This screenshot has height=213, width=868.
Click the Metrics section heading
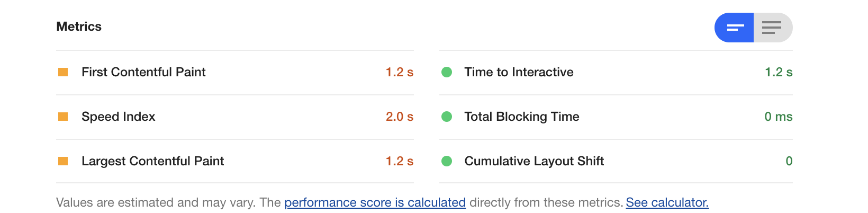point(79,26)
